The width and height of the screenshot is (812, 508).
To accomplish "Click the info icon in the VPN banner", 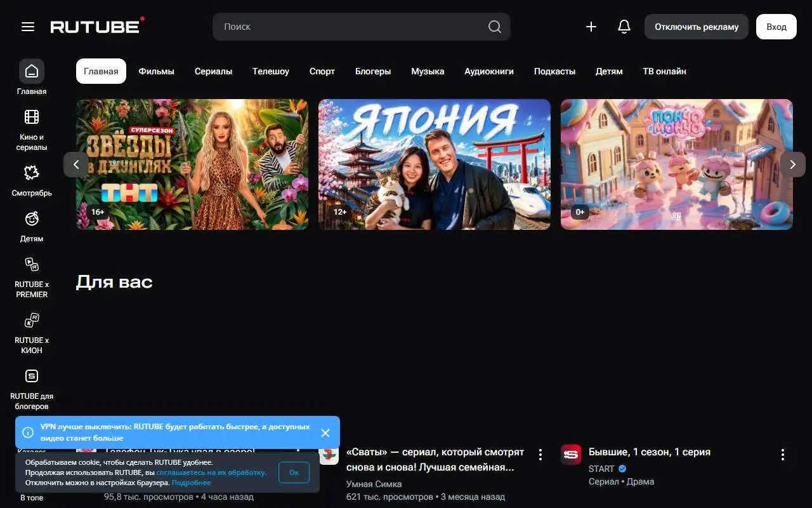I will [x=28, y=432].
